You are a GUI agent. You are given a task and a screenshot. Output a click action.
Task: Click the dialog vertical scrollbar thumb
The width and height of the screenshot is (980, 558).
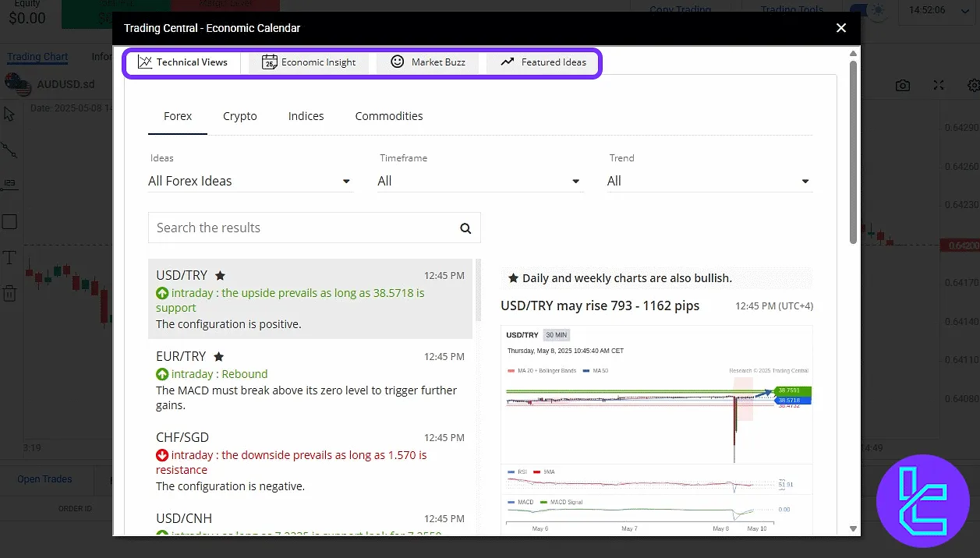coord(853,152)
